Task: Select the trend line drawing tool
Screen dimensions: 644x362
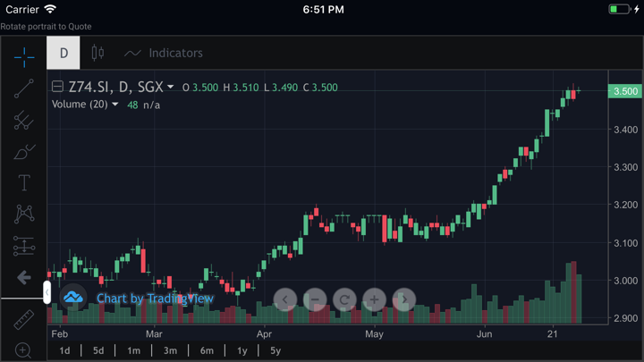Action: pos(24,88)
